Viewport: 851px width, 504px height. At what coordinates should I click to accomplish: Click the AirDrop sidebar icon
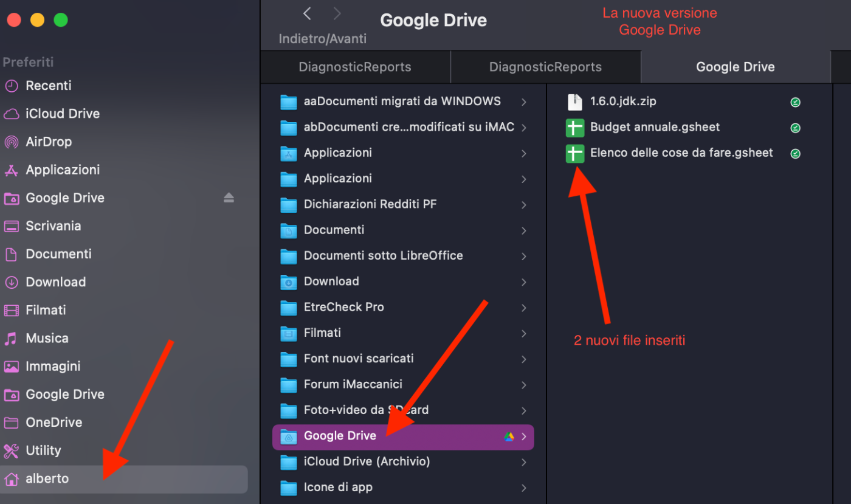point(11,142)
